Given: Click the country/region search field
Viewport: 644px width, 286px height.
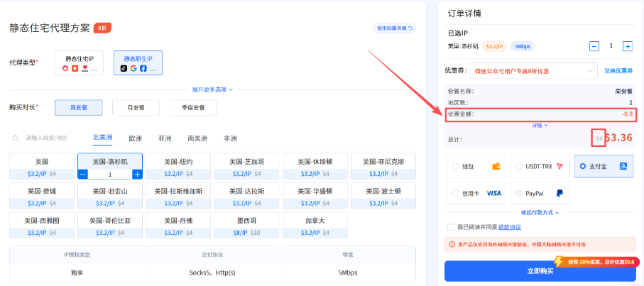Looking at the screenshot, I should click(46, 138).
